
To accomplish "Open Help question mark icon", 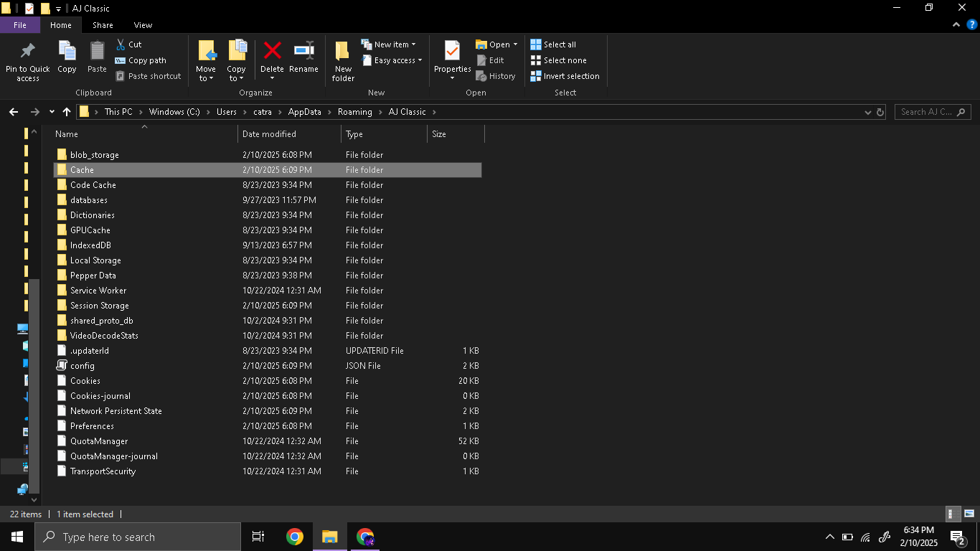I will (972, 24).
